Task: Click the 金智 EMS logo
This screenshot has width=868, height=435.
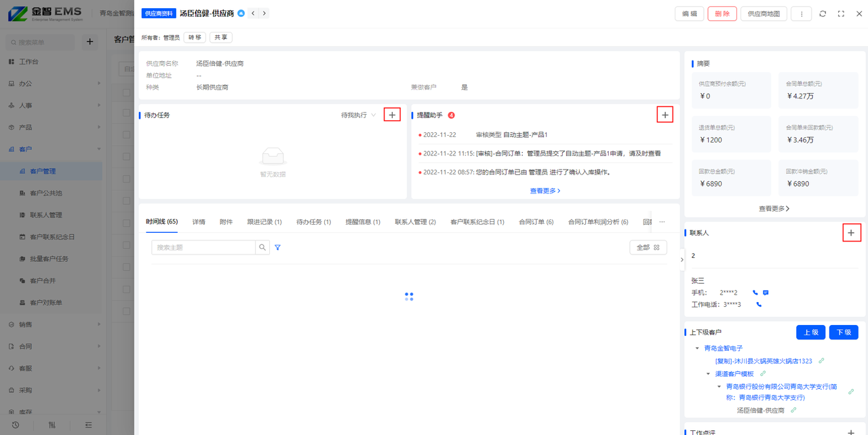Action: (x=46, y=14)
